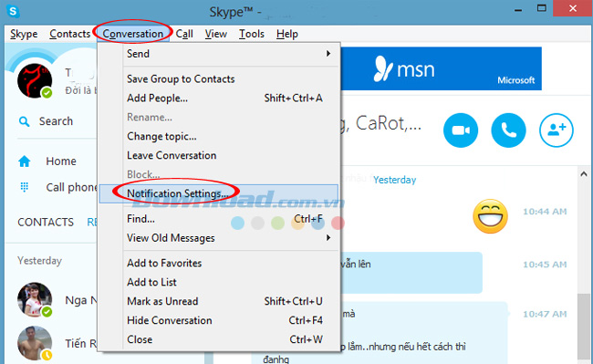Choose Hide Conversation

tap(219, 320)
